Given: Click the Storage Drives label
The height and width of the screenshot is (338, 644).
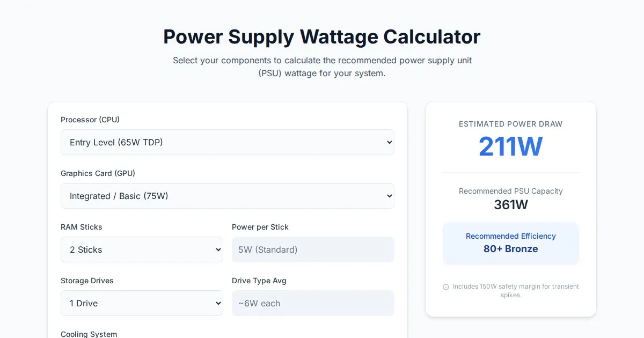Looking at the screenshot, I should (87, 281).
